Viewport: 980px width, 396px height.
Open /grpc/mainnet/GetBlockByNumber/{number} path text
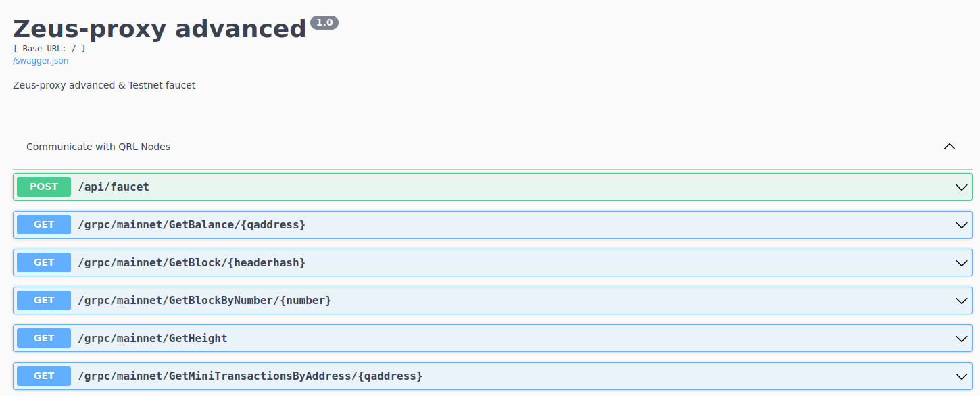pyautogui.click(x=204, y=300)
